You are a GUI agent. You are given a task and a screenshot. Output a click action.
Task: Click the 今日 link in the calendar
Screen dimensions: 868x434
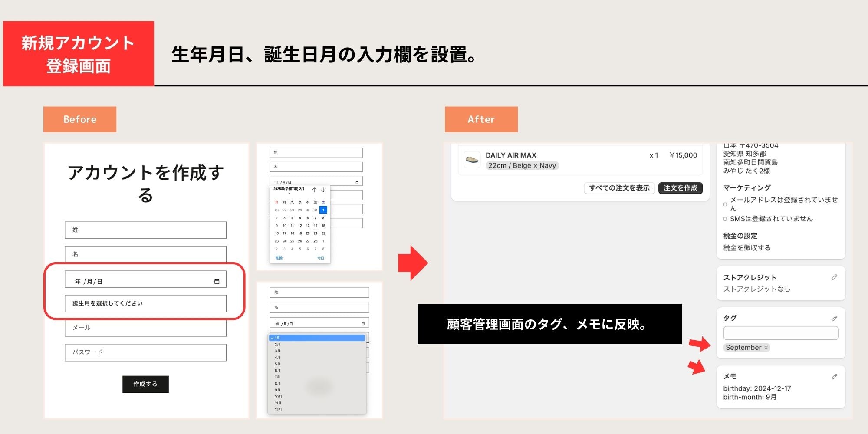click(320, 258)
